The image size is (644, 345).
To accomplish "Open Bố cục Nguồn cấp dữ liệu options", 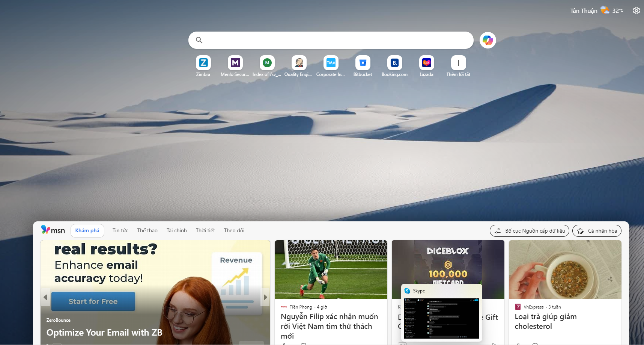I will pos(529,231).
